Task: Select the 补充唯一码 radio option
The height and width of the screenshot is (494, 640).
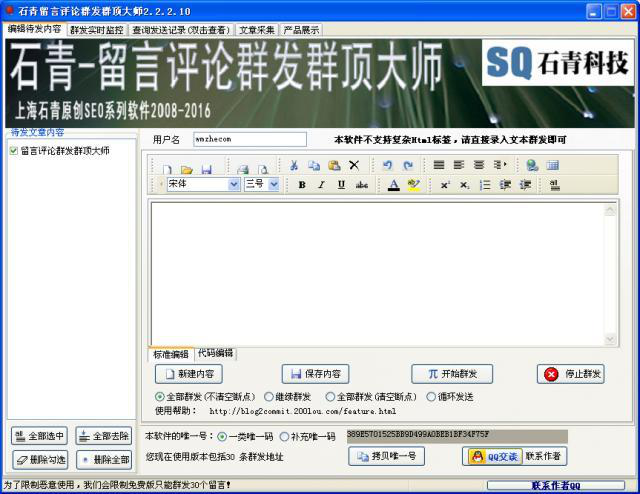Action: [x=284, y=436]
